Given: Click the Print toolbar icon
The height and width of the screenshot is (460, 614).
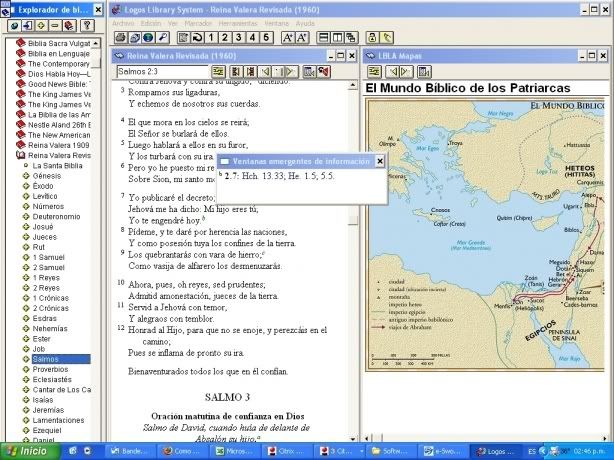Looking at the screenshot, I should (120, 38).
